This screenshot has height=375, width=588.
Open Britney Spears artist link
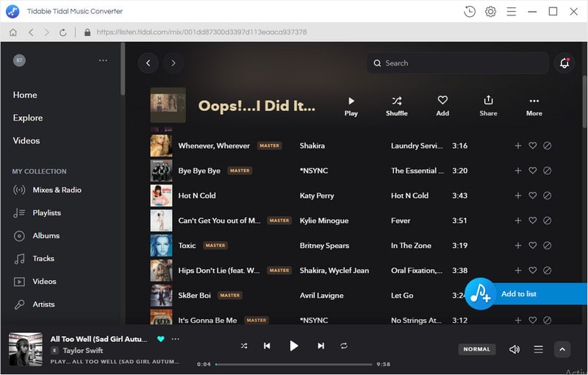coord(324,246)
